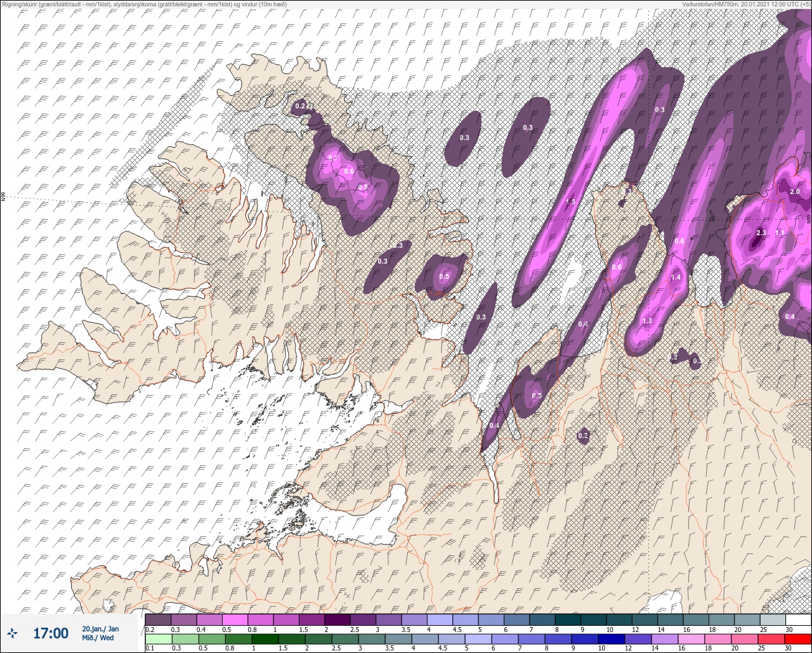Screen dimensions: 812x653
Task: Select the snow-scale swatch labelled 0.2
Action: pos(158,619)
